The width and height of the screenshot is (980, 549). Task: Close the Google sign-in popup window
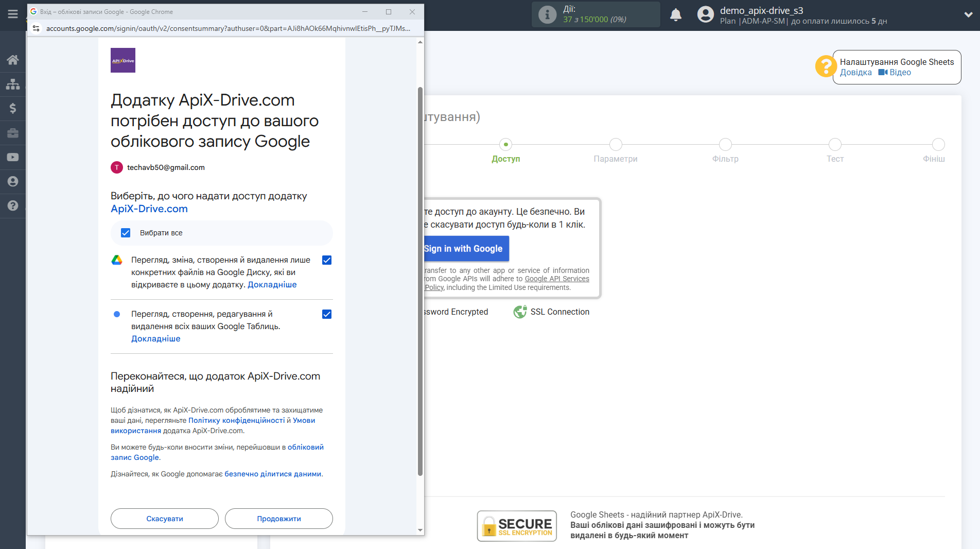pyautogui.click(x=412, y=12)
